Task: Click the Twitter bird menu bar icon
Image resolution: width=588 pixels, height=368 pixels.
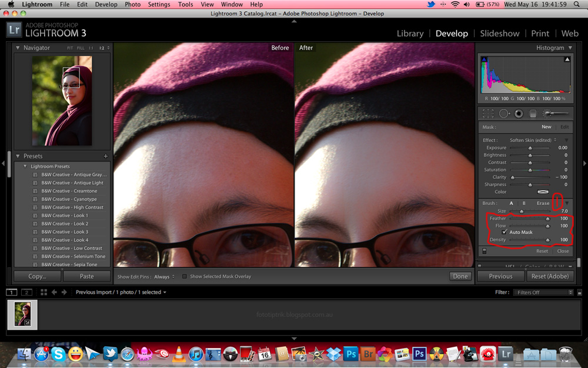Action: click(x=431, y=5)
